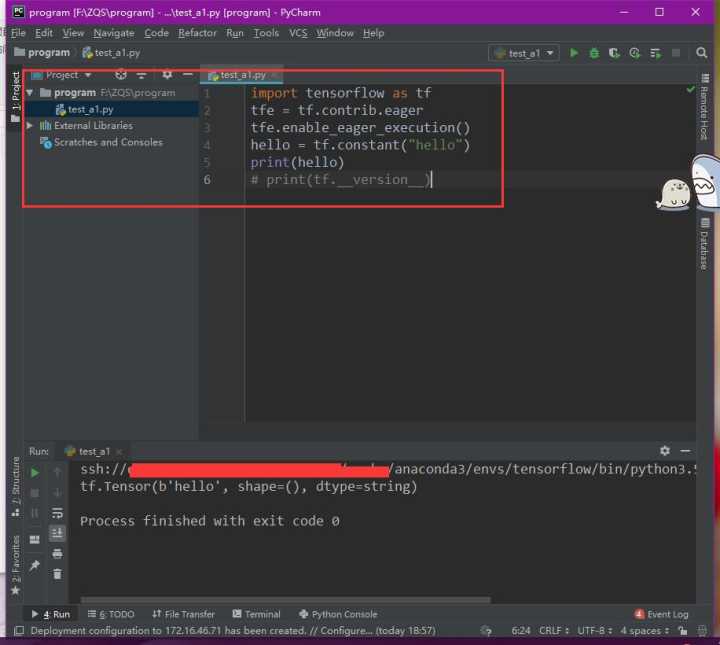Open the Refactor menu

pyautogui.click(x=197, y=33)
